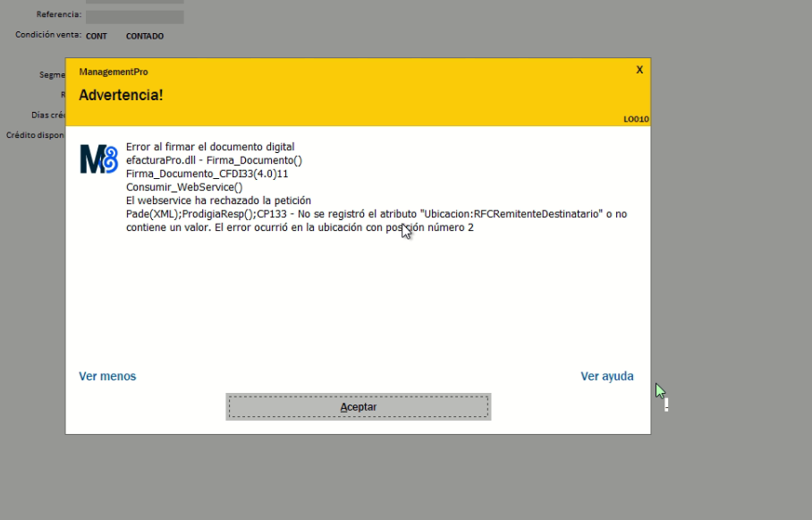Image resolution: width=812 pixels, height=520 pixels.
Task: Click the Condición venta label
Action: click(48, 35)
